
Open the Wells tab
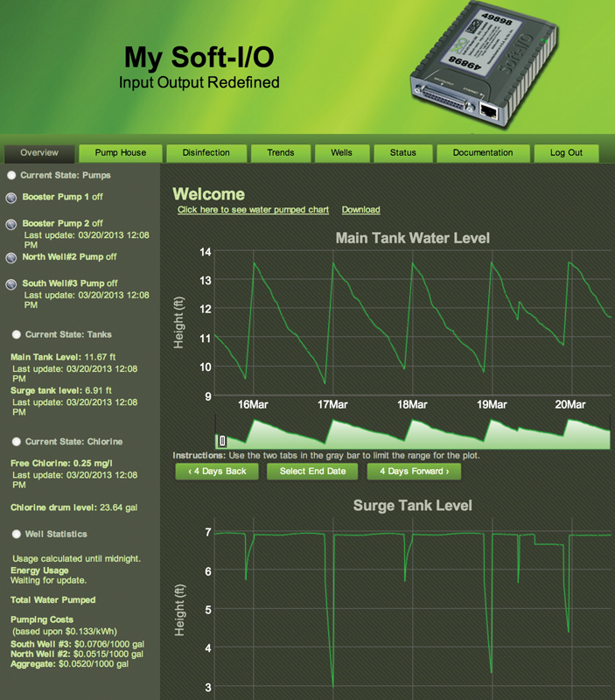tap(341, 153)
